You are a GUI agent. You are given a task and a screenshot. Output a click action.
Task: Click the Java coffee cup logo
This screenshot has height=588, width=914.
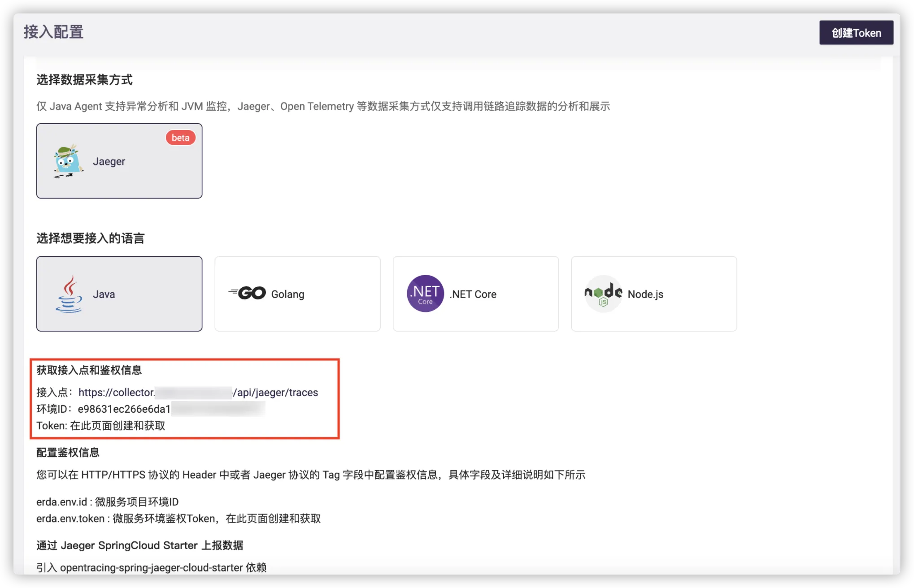[69, 294]
